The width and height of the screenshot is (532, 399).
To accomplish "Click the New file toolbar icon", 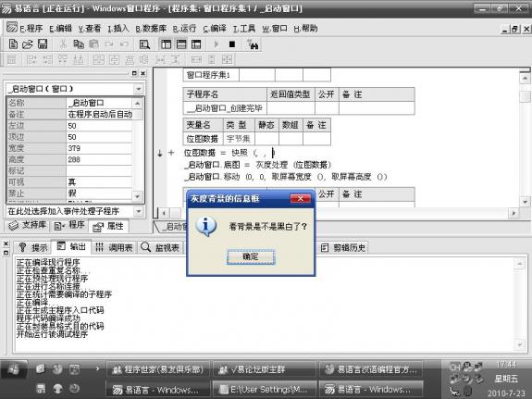I will coord(13,44).
